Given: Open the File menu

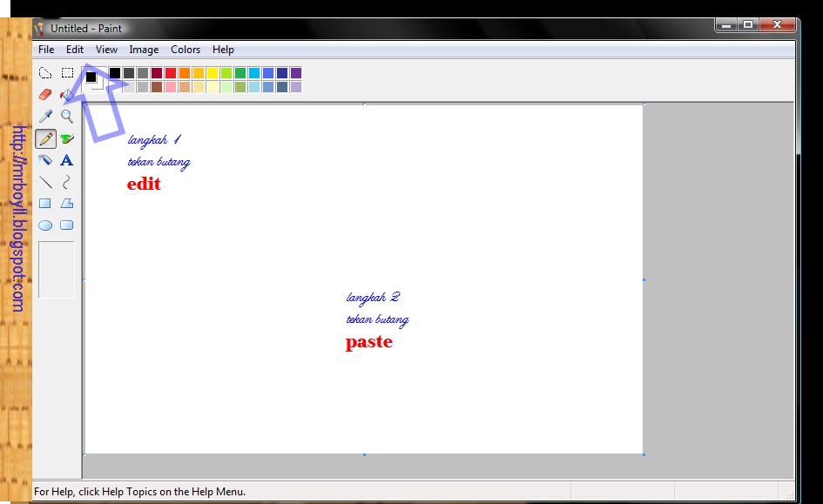Looking at the screenshot, I should pyautogui.click(x=46, y=50).
